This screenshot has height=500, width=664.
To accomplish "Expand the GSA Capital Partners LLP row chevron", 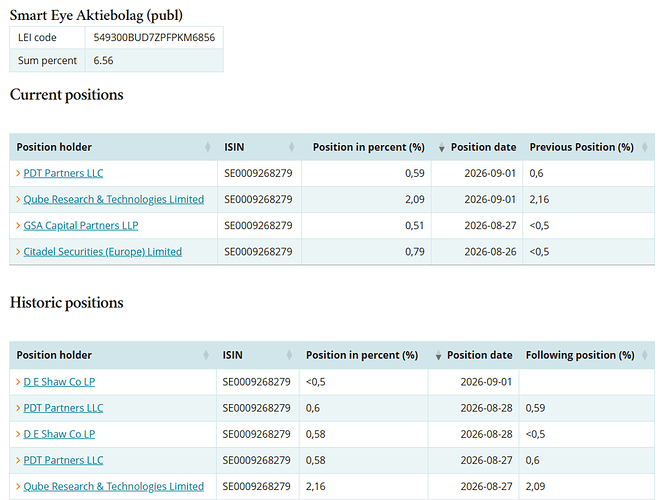I will tap(18, 226).
